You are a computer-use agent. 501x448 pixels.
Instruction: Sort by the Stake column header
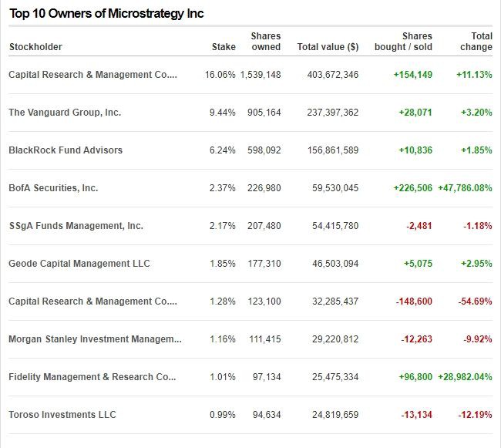click(224, 47)
